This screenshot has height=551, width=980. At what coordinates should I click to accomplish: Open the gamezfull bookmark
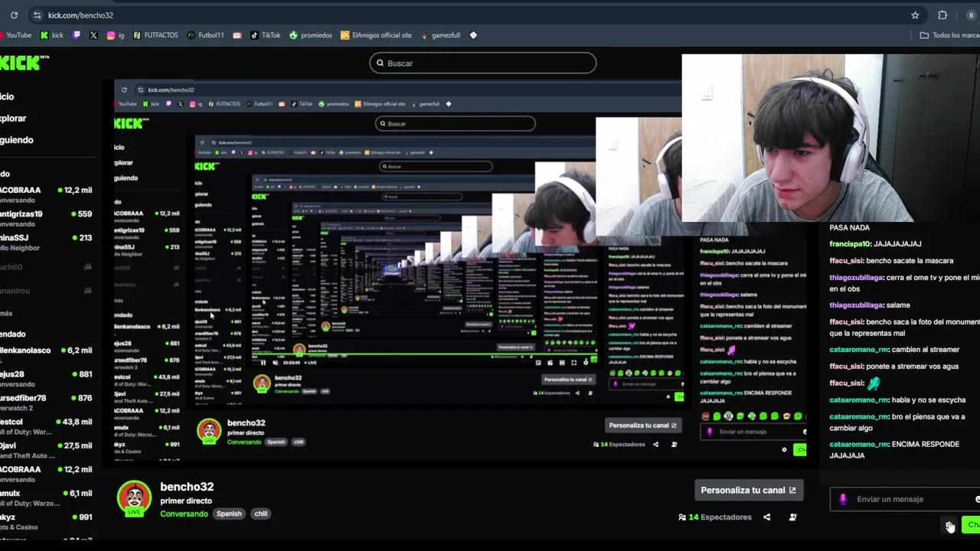pyautogui.click(x=440, y=35)
